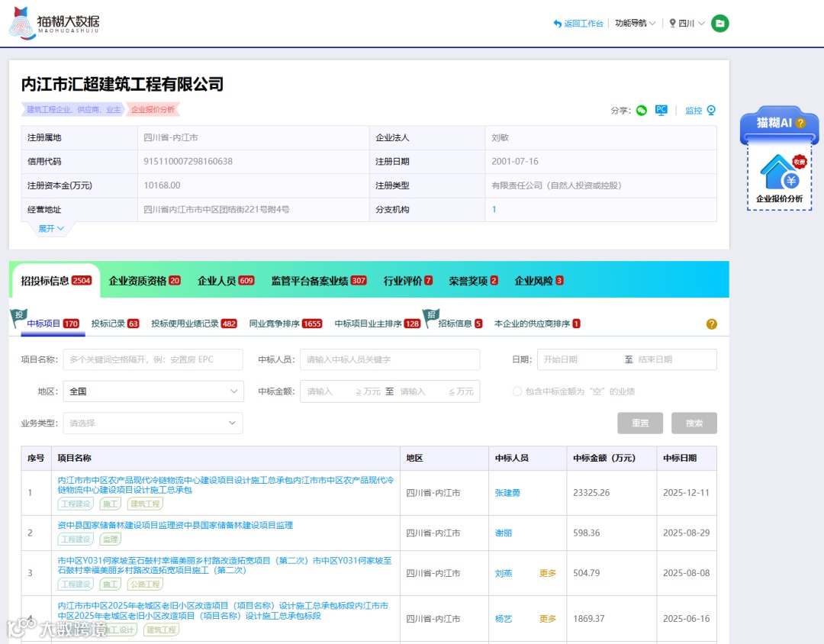This screenshot has height=644, width=824.
Task: Select the 中标项目业主排序 sub-tab
Action: click(378, 324)
